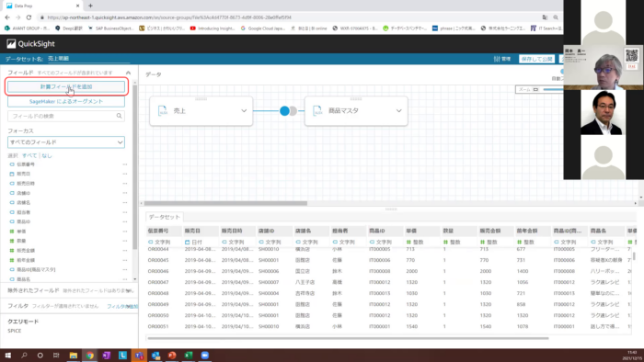Open Zoom from the taskbar
Viewport: 644px width, 362px height.
click(x=204, y=355)
